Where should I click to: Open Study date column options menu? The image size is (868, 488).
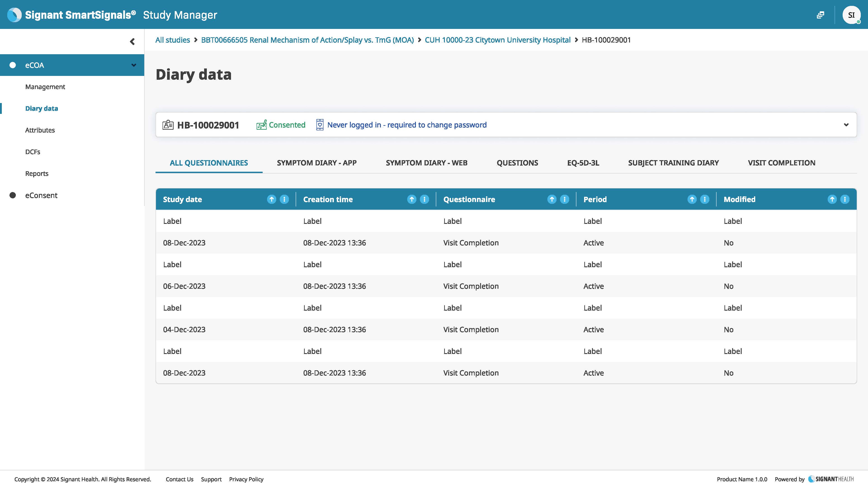[x=284, y=199]
